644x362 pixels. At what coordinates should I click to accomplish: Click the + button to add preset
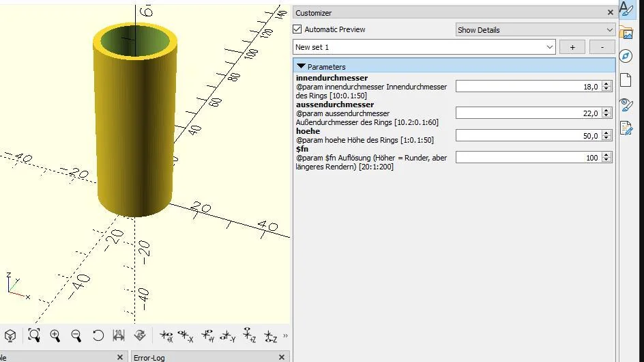click(x=572, y=47)
